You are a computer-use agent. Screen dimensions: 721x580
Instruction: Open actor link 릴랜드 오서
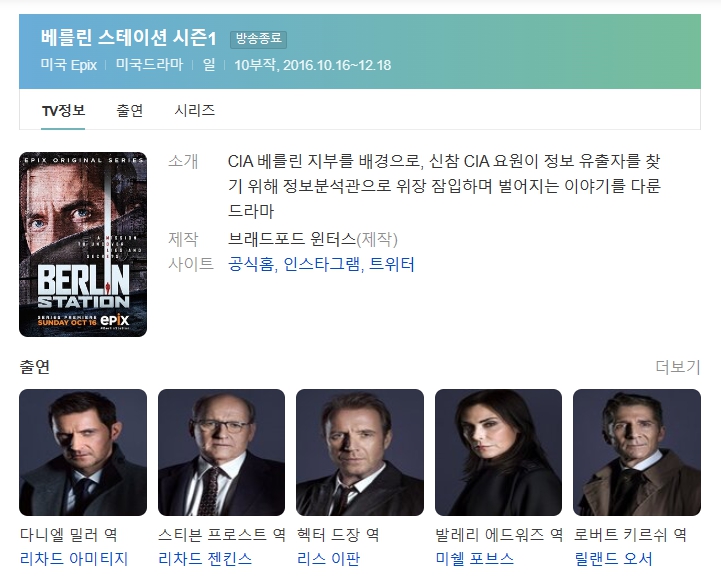click(x=613, y=559)
